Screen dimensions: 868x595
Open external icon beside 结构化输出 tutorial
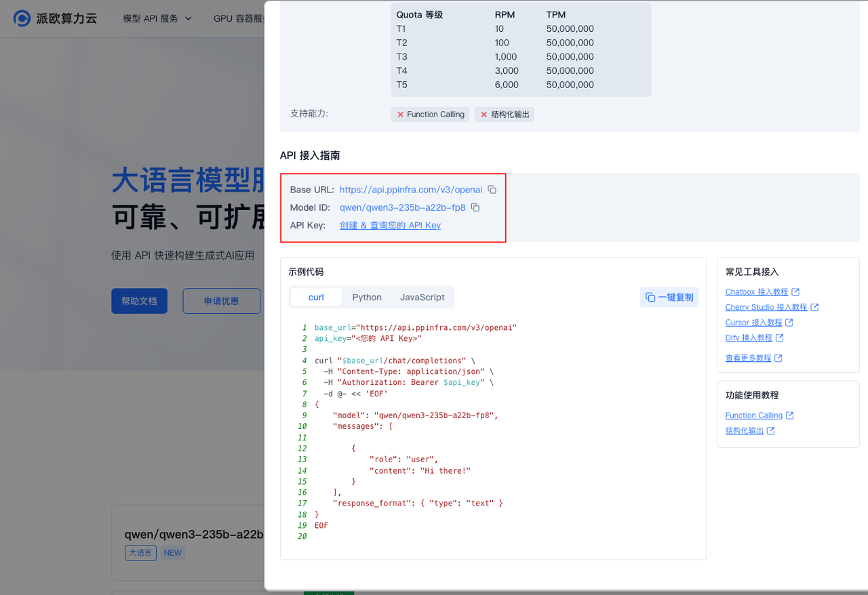771,430
